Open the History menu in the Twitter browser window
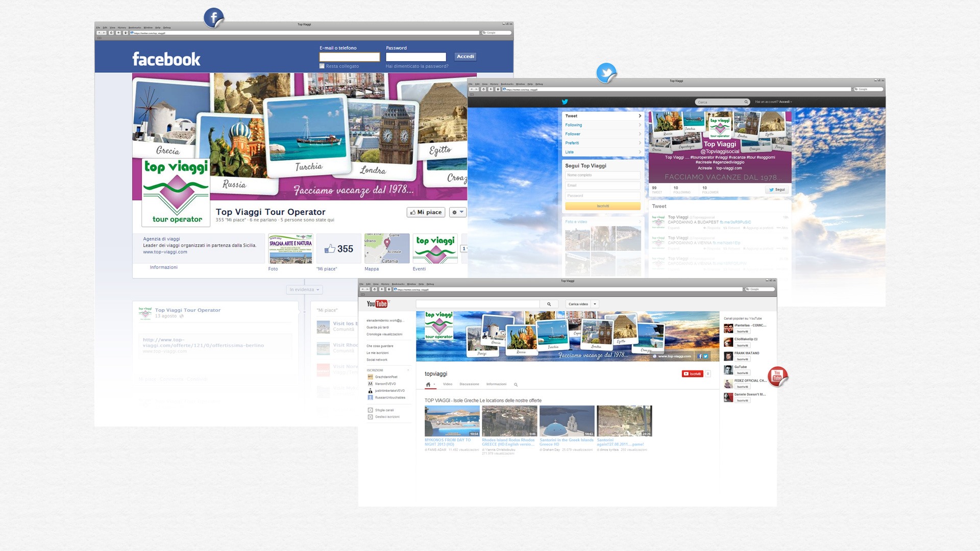Image resolution: width=980 pixels, height=551 pixels. pyautogui.click(x=494, y=84)
